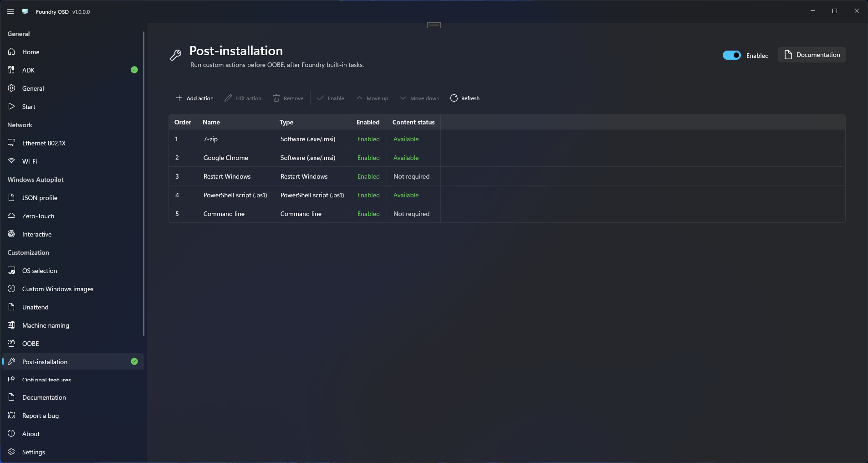Select the Google Chrome action row
The width and height of the screenshot is (868, 463).
click(x=507, y=158)
